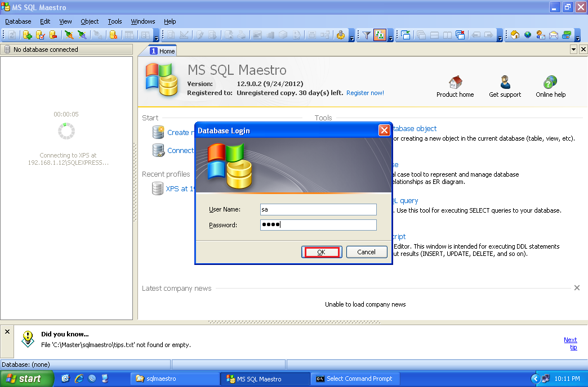Switch to sqlmaestro folder in taskbar
Viewport: 588px width, 387px height.
tap(175, 379)
